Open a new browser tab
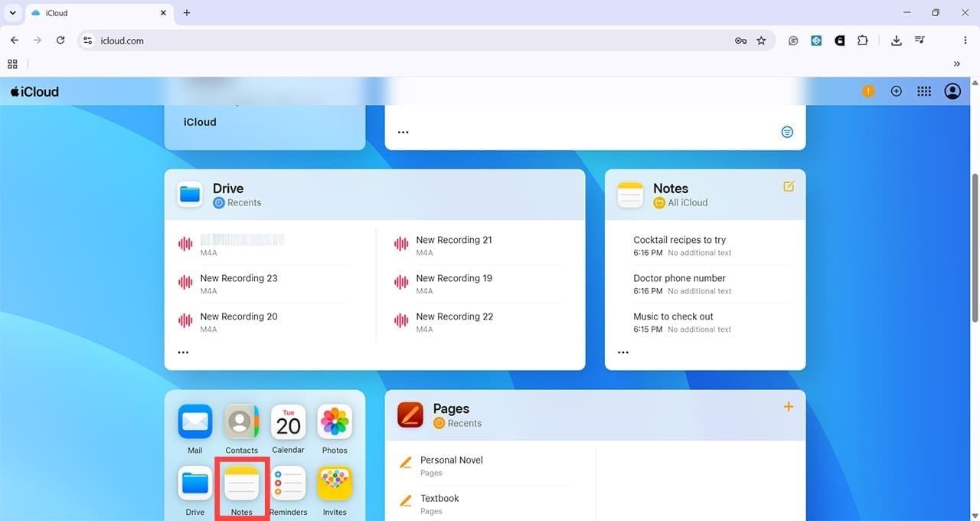The width and height of the screenshot is (980, 521). (187, 13)
